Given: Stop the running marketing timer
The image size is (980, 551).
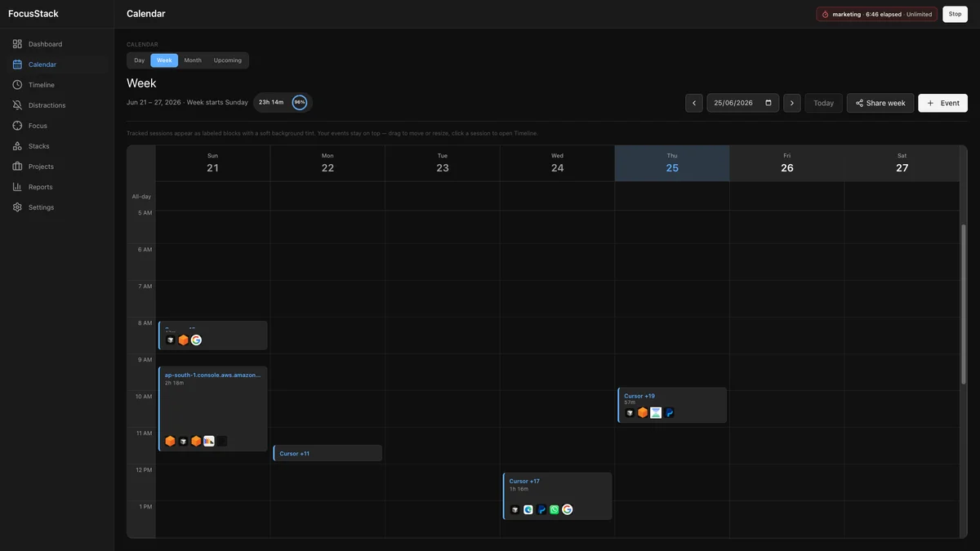Looking at the screenshot, I should pos(955,14).
